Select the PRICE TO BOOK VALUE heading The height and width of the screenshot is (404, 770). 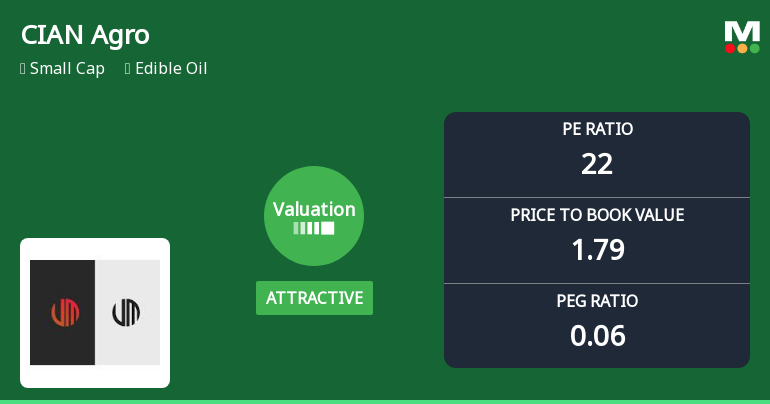[x=597, y=215]
